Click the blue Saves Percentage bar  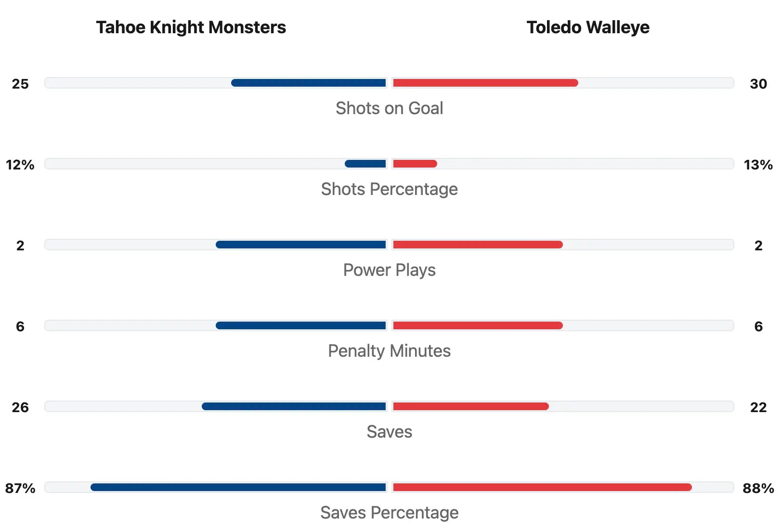point(238,487)
